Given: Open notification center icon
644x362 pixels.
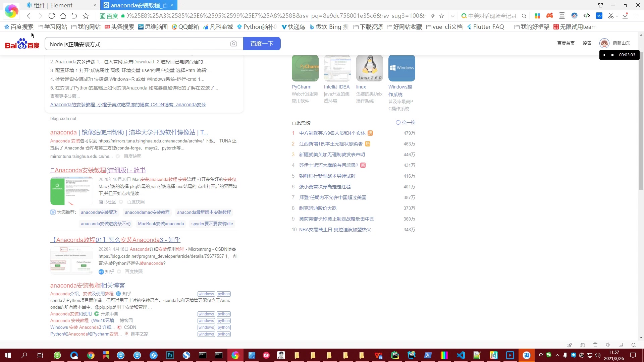Looking at the screenshot, I should (x=633, y=355).
